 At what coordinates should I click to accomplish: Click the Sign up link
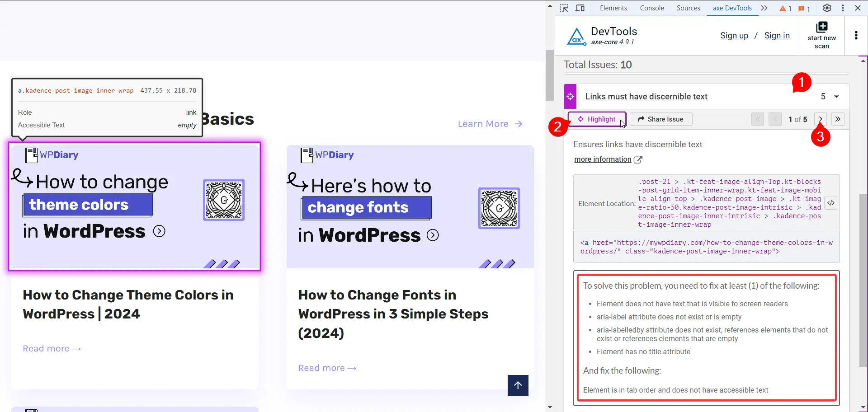(x=734, y=36)
